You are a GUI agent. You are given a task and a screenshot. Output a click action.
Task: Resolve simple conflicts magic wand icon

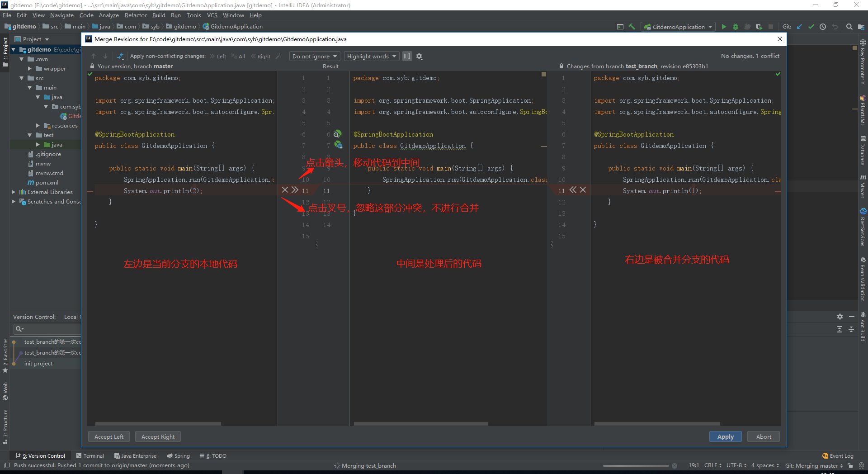point(278,57)
